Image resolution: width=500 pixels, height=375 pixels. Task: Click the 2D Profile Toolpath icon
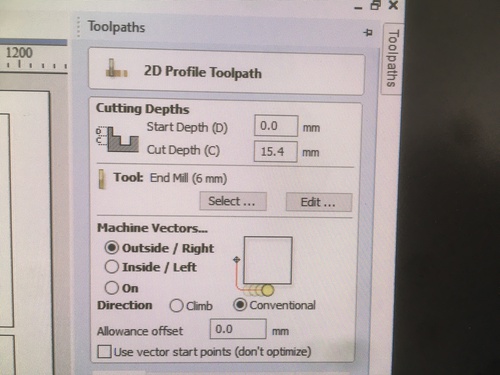click(116, 69)
